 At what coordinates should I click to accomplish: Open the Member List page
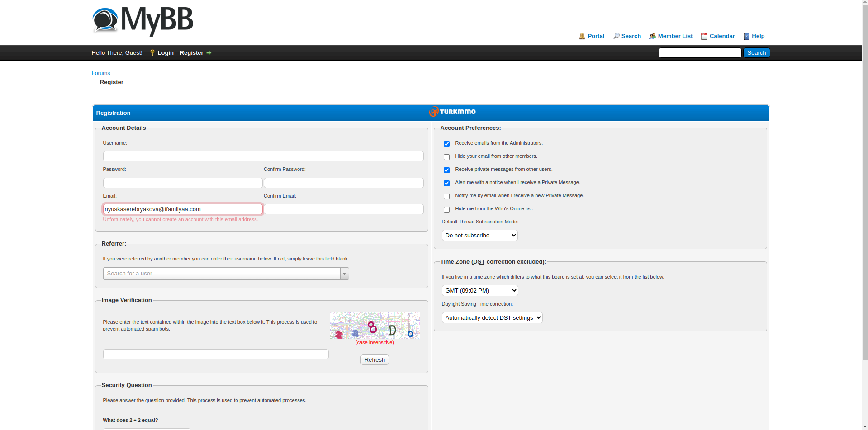tap(675, 36)
